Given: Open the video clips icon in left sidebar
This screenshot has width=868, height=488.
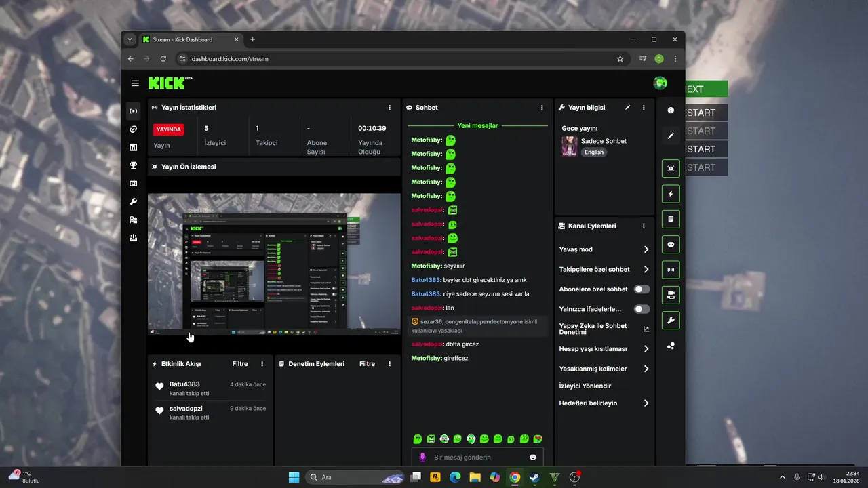Looking at the screenshot, I should tap(134, 184).
